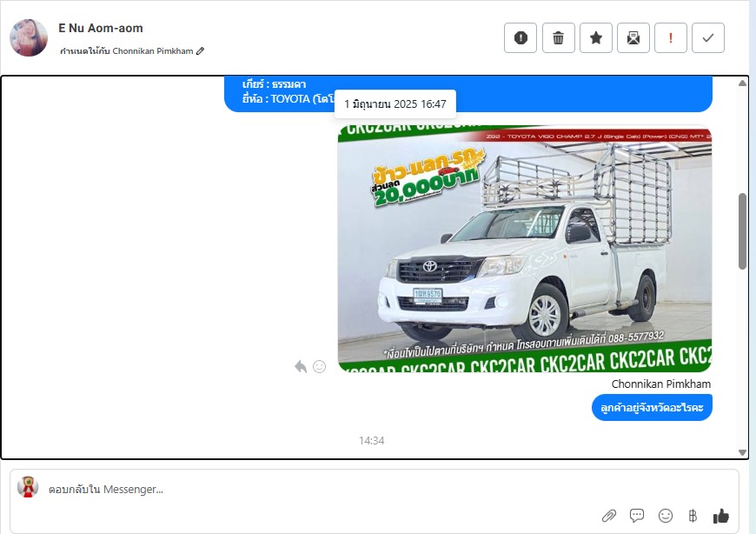Open saved replies speech bubble icon
The height and width of the screenshot is (534, 756).
click(x=637, y=516)
